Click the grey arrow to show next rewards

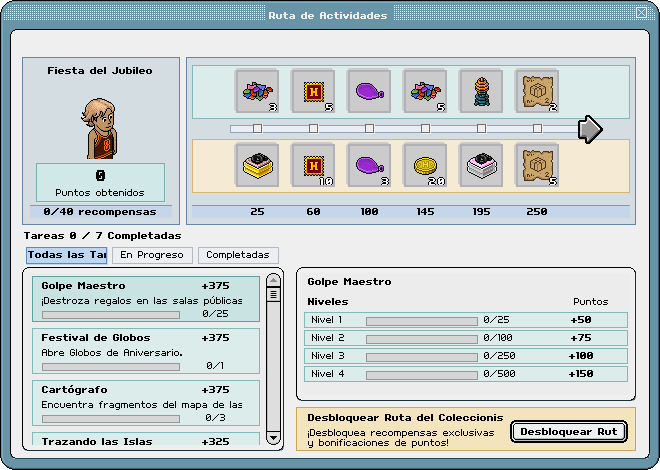[x=590, y=129]
